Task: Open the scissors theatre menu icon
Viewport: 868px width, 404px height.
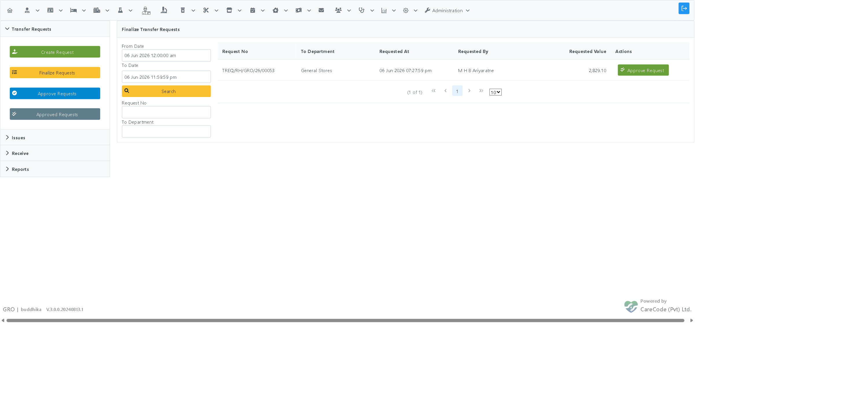Action: click(206, 10)
